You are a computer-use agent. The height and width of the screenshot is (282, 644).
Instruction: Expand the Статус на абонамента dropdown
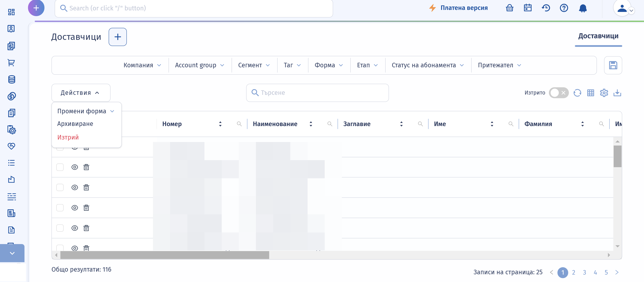click(428, 65)
